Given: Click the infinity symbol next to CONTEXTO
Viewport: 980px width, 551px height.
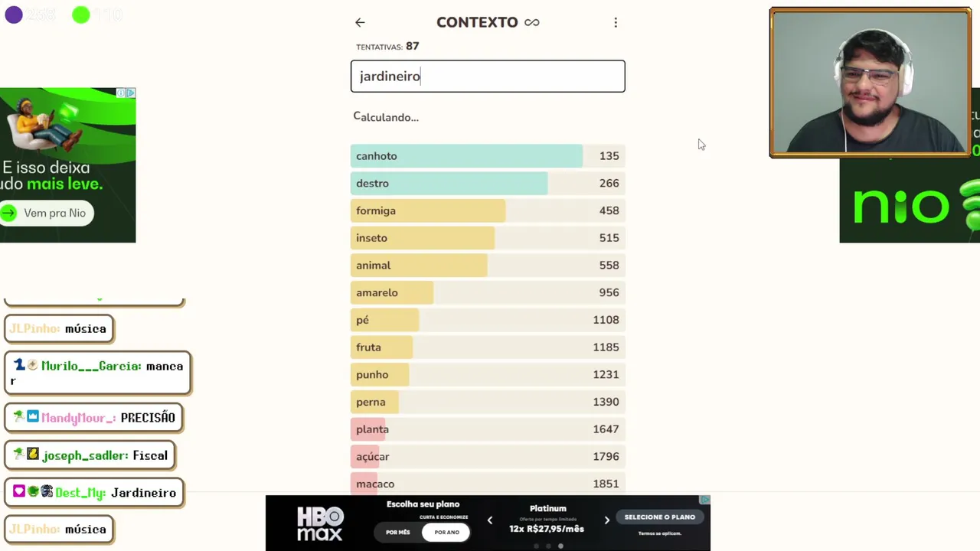Looking at the screenshot, I should click(x=532, y=23).
